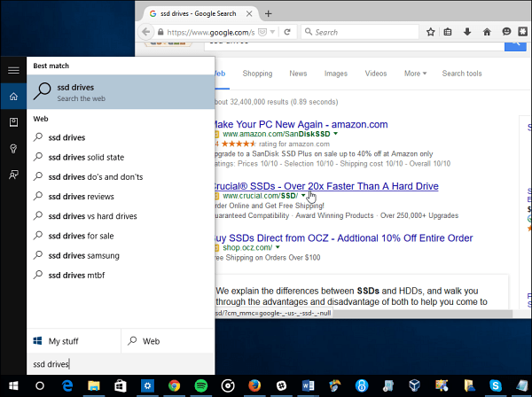The height and width of the screenshot is (397, 532).
Task: Open VirtualBox cube icon on taskbar
Action: click(x=415, y=385)
